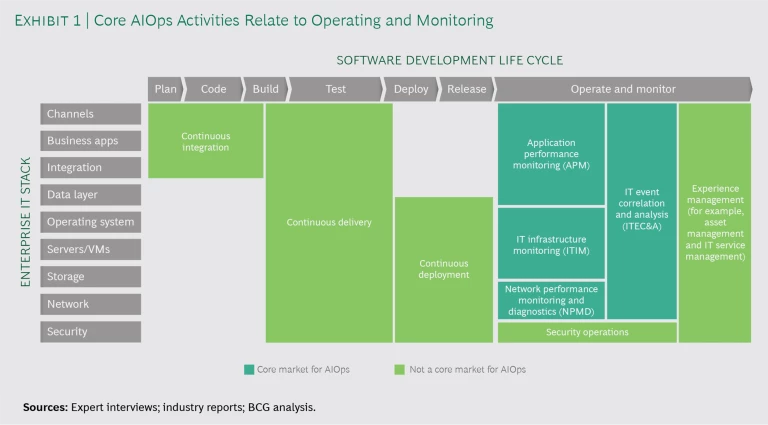The width and height of the screenshot is (768, 425).
Task: Click the Deploy stage chevron
Action: [410, 89]
